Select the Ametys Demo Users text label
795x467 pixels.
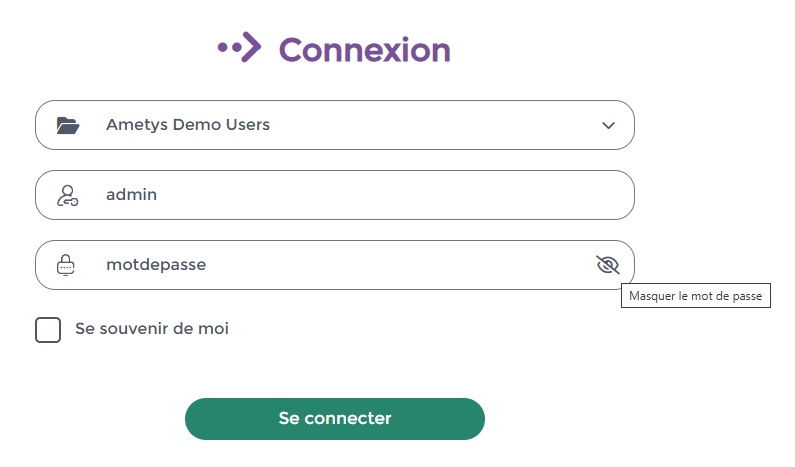click(x=188, y=125)
